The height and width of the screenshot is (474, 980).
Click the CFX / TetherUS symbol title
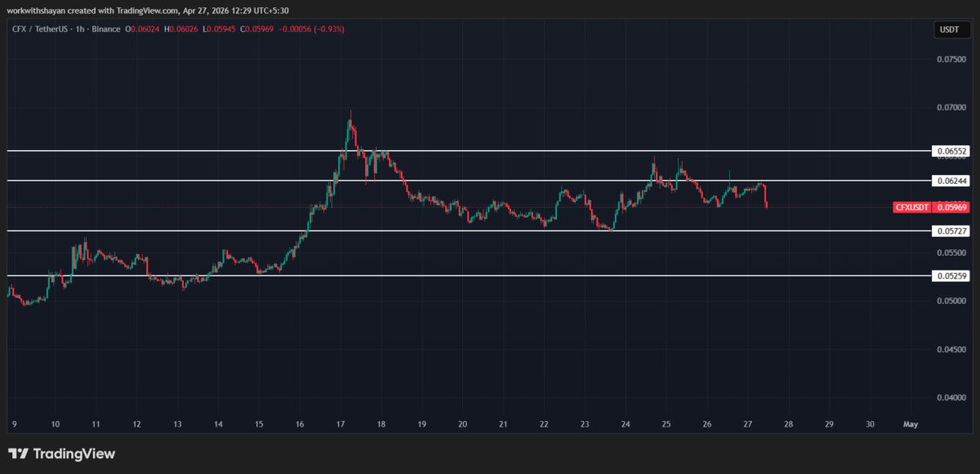pyautogui.click(x=40, y=29)
